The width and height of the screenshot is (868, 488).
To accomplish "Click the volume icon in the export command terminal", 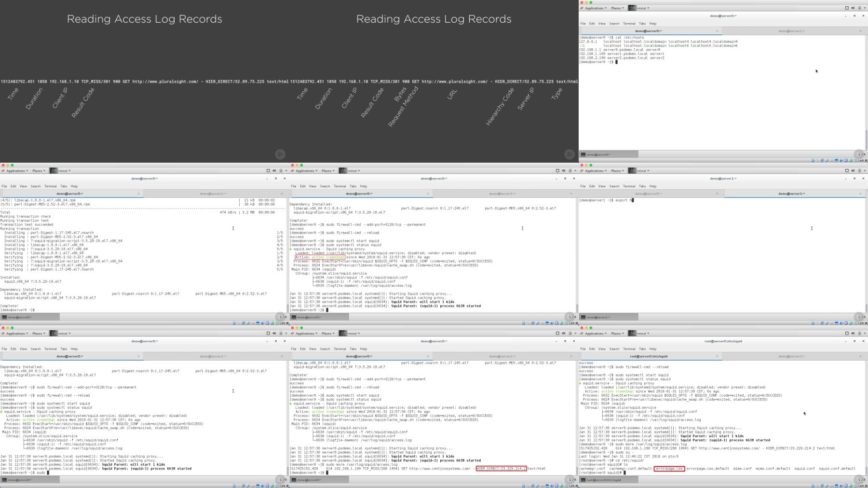I will (x=853, y=171).
